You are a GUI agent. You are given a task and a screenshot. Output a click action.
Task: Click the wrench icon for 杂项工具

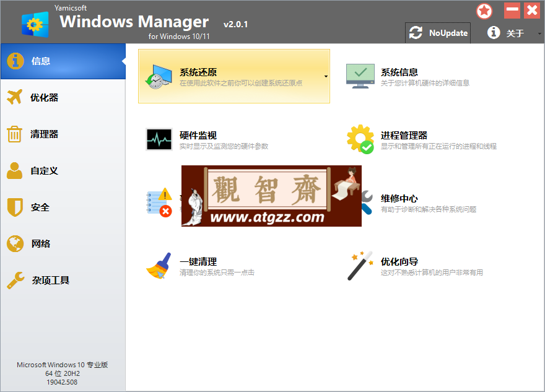coord(15,281)
